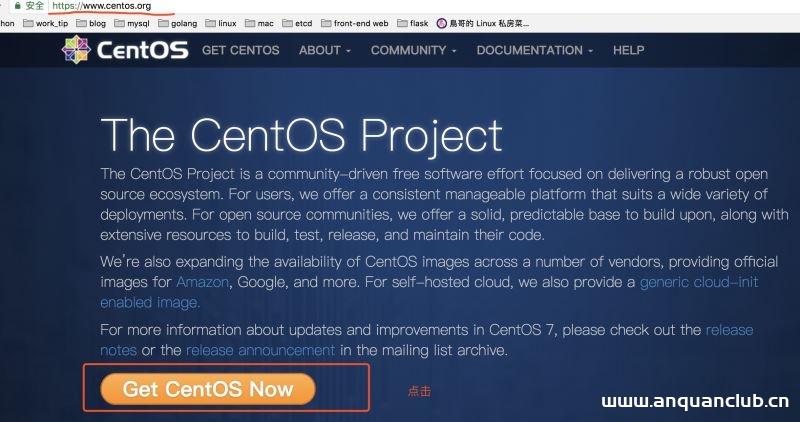Viewport: 800px width, 422px height.
Task: Open the GET CENTOS nav item
Action: [x=242, y=50]
